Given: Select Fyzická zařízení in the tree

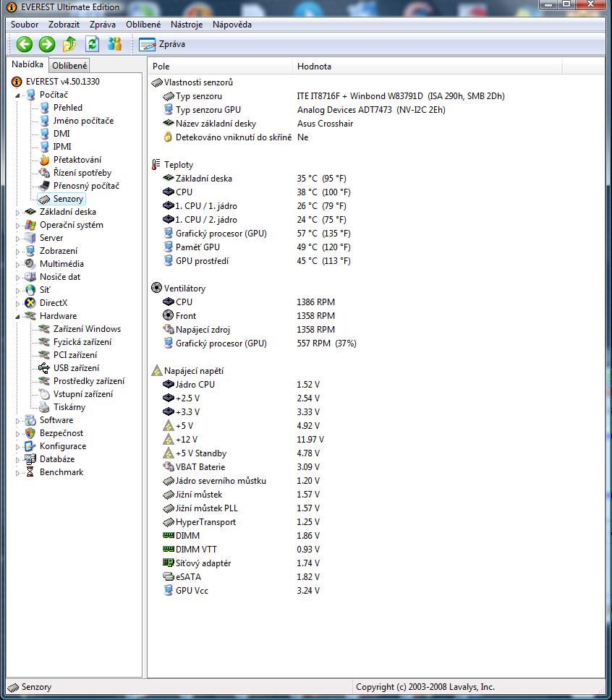Looking at the screenshot, I should [82, 342].
